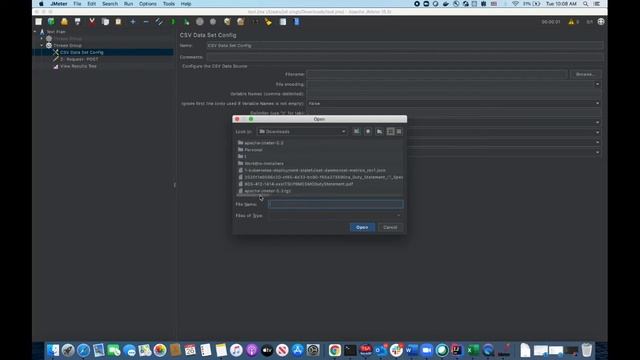Viewport: 640px width, 360px height.
Task: Open the Options menu
Action: [147, 4]
